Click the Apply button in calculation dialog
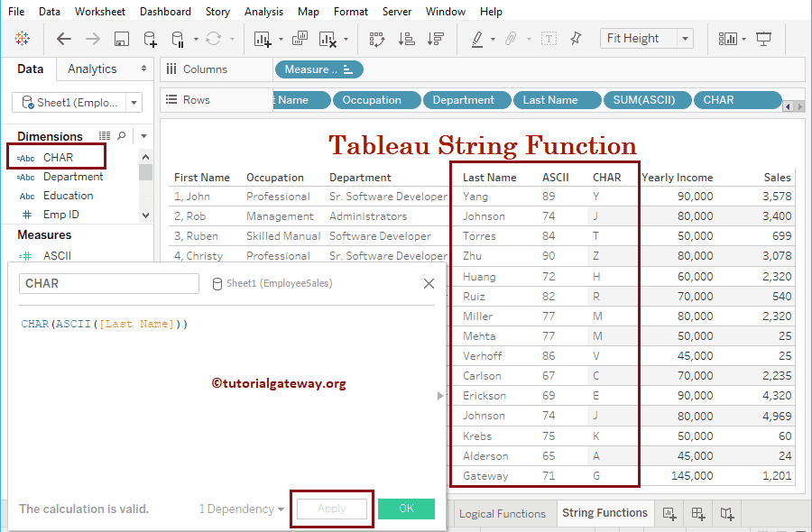 pyautogui.click(x=331, y=509)
